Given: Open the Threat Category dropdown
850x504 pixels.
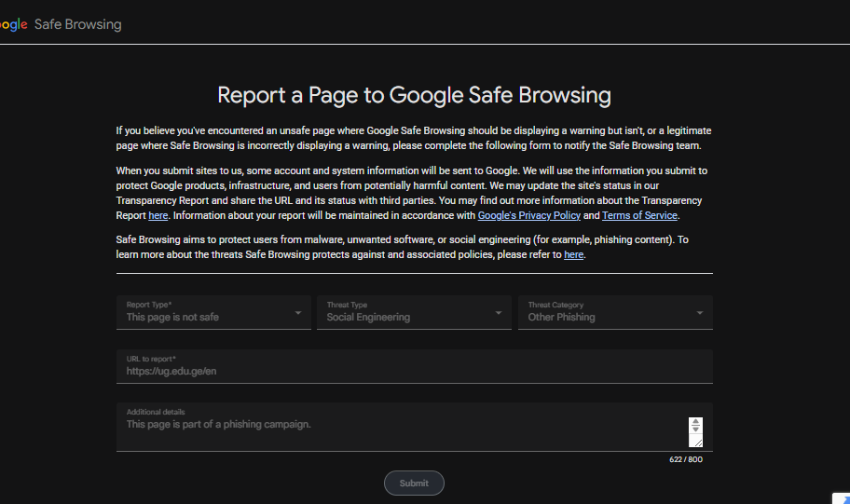Looking at the screenshot, I should pyautogui.click(x=615, y=312).
